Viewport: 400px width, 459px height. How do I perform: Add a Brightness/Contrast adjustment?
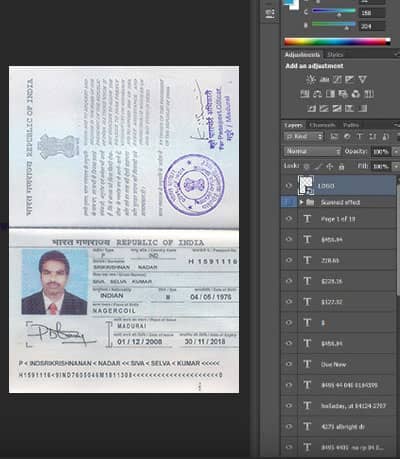click(x=311, y=79)
